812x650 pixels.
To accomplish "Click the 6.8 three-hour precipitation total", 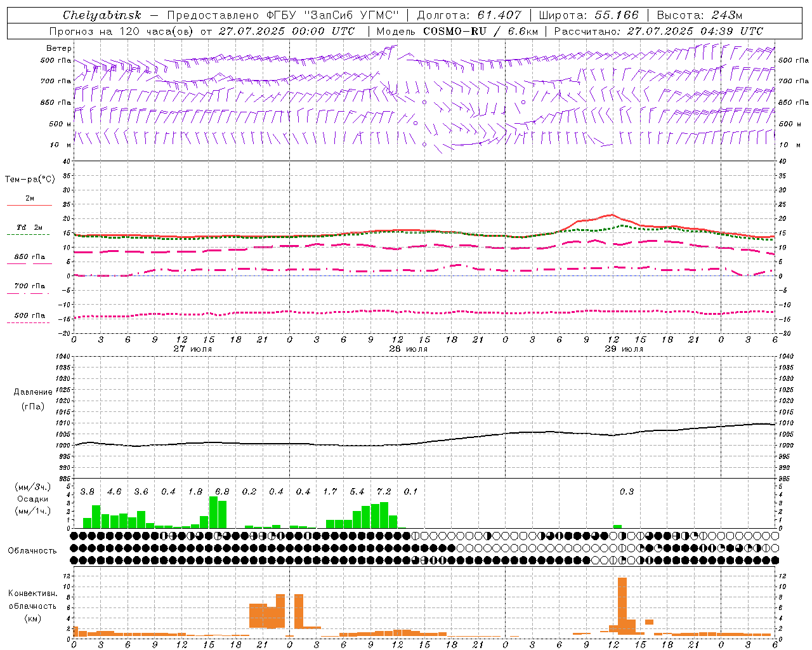I will point(222,492).
